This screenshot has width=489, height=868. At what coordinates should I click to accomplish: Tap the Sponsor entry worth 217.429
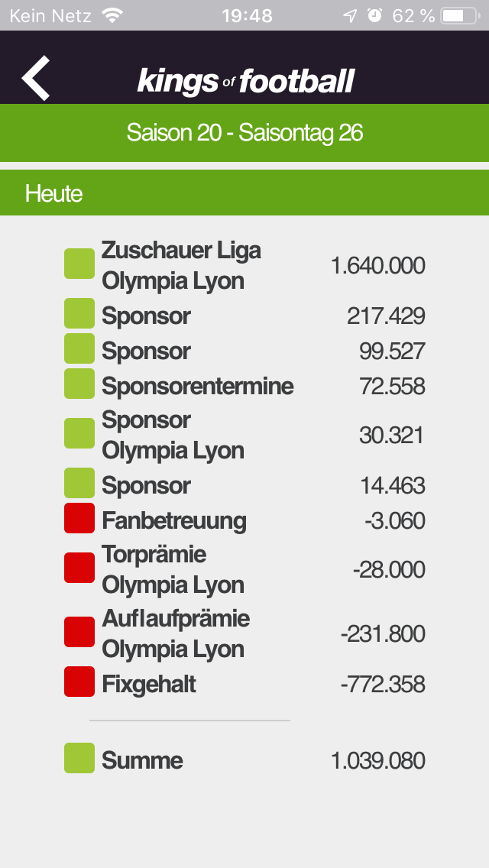(244, 316)
